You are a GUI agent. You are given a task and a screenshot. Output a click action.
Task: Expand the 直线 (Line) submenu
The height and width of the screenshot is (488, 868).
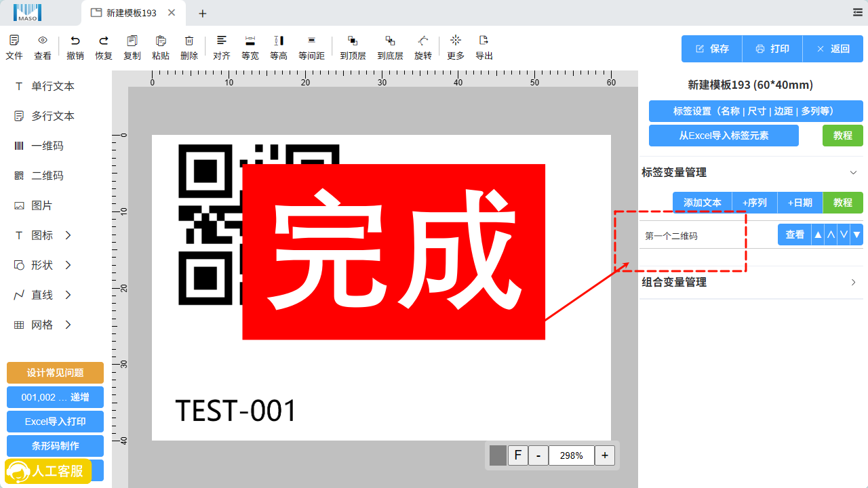tap(68, 295)
